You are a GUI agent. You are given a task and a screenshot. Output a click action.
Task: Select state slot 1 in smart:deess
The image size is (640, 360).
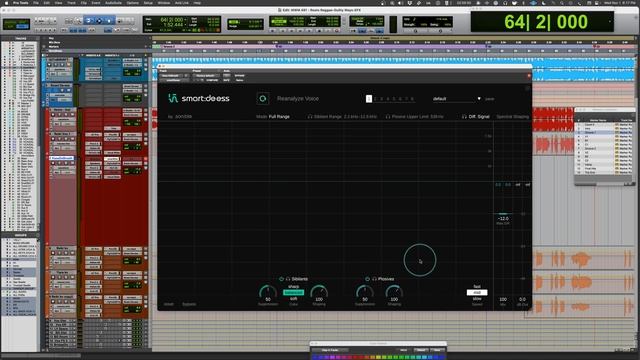369,99
